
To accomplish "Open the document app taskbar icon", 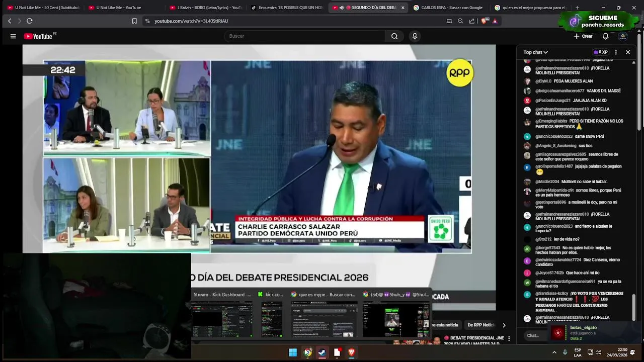I will (337, 352).
